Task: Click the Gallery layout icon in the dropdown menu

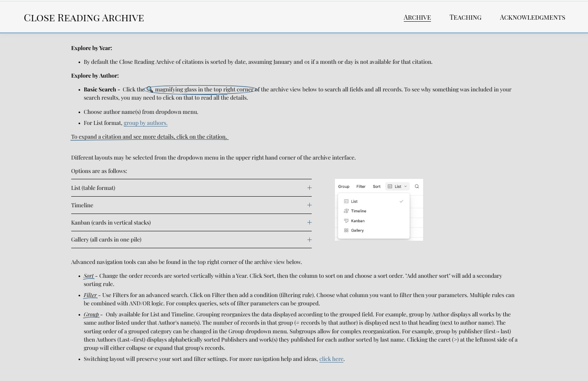Action: [x=346, y=230]
